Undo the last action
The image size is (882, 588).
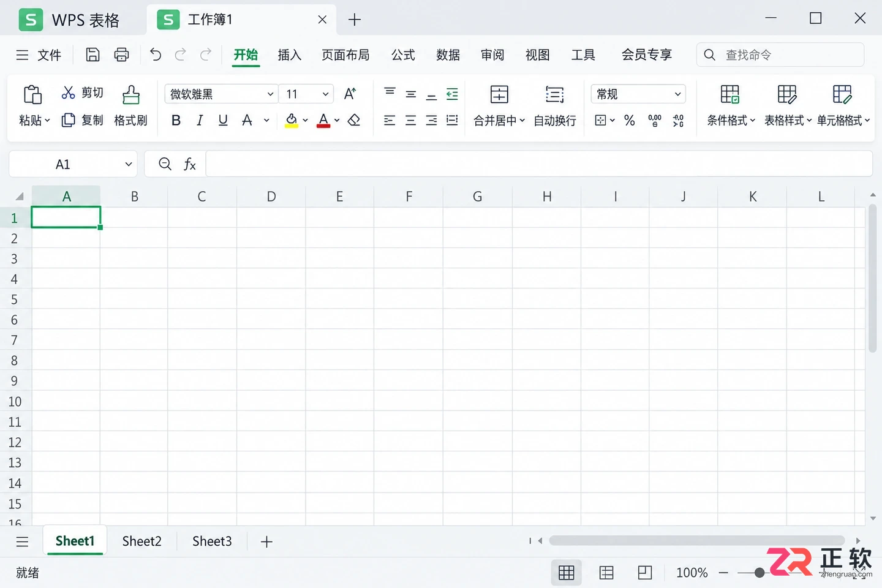(x=156, y=55)
